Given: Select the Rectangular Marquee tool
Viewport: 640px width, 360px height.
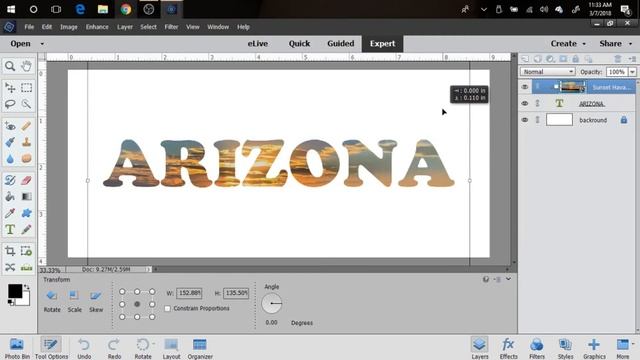Looking at the screenshot, I should pyautogui.click(x=27, y=88).
